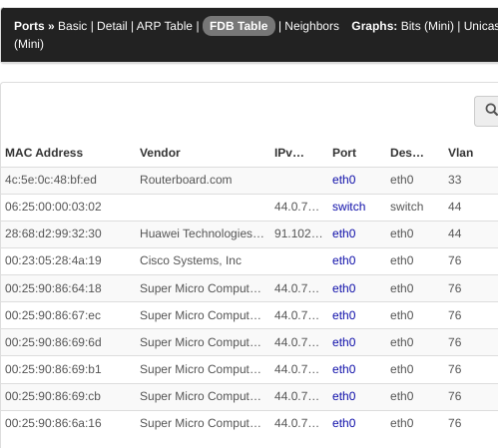
Task: Sort by Vlan column header
Action: pos(460,153)
